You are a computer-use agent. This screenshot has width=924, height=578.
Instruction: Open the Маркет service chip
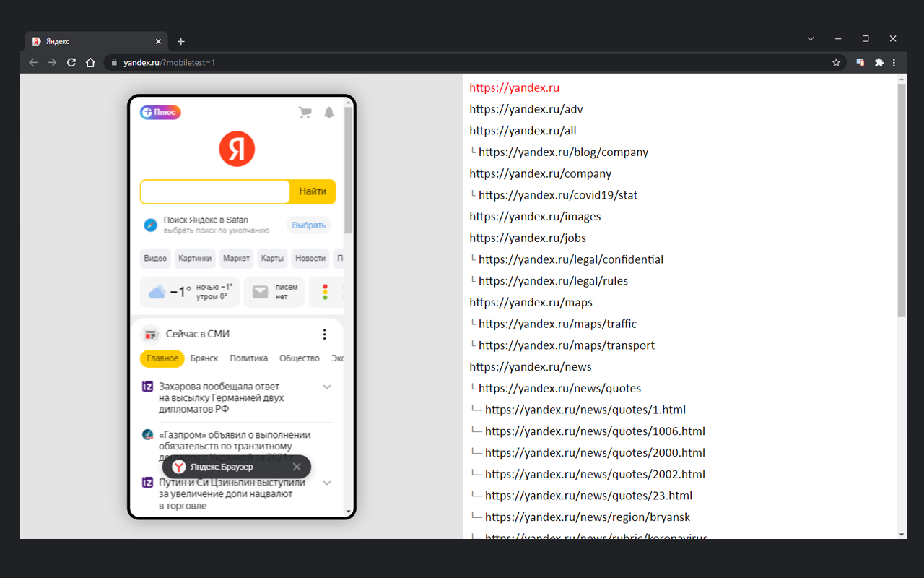point(237,258)
